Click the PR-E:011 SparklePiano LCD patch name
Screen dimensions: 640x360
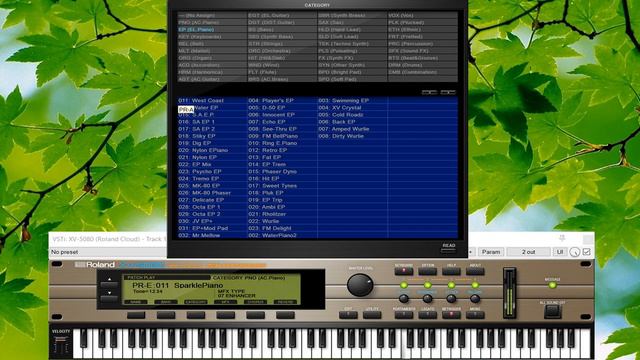pyautogui.click(x=178, y=285)
